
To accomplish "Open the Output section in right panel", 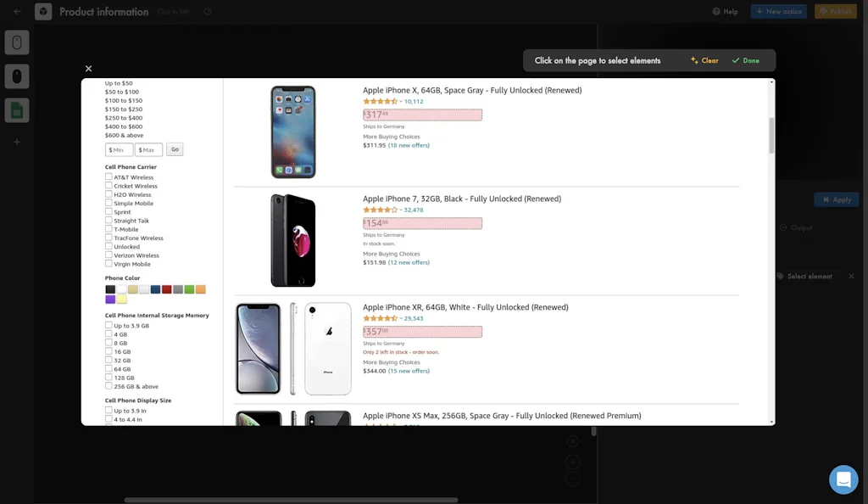I will click(x=795, y=227).
